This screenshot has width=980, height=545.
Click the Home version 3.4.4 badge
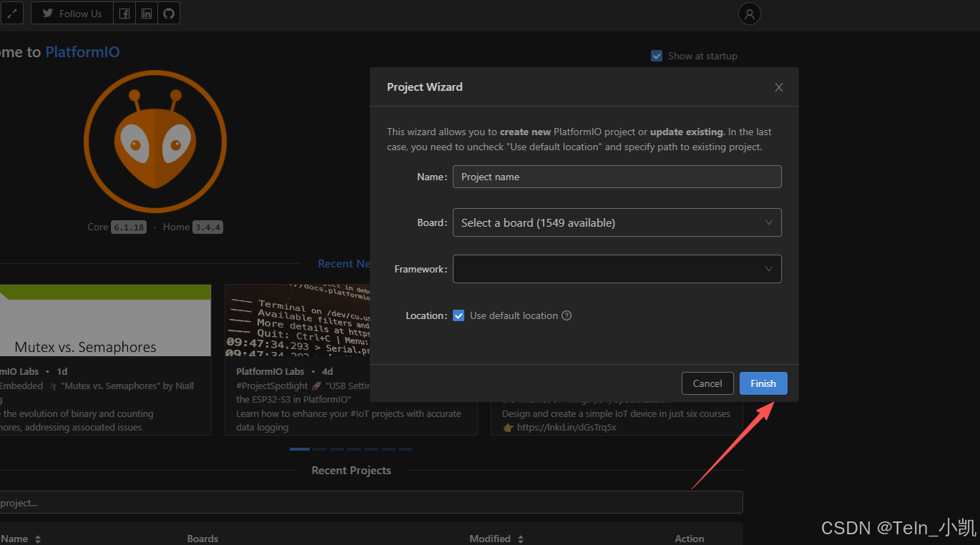tap(208, 227)
